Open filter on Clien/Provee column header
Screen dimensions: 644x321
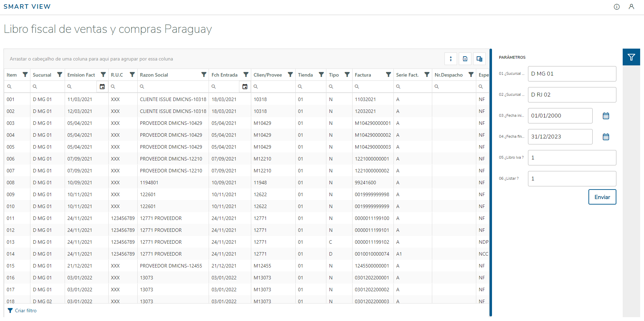coord(290,74)
